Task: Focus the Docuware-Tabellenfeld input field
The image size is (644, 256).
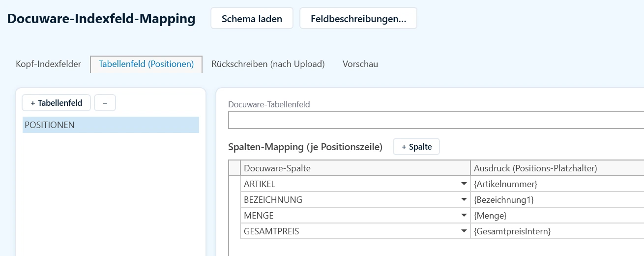Action: [436, 120]
